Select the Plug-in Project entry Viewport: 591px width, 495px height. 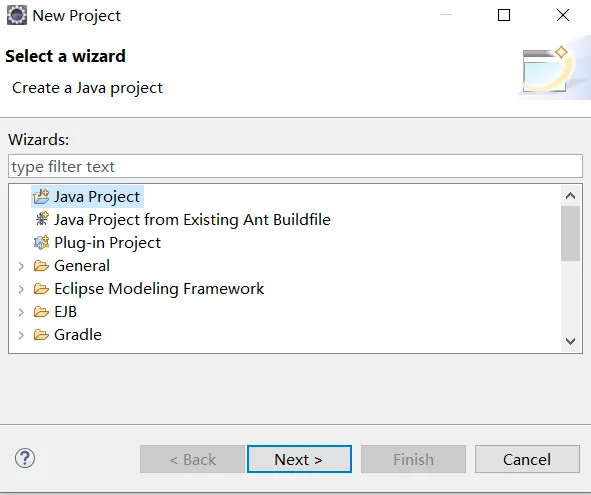point(107,243)
